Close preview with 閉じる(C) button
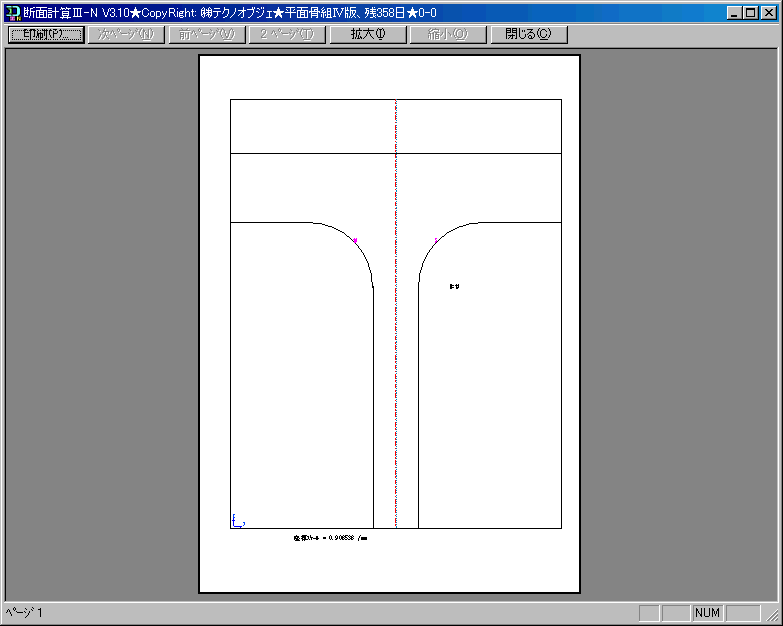 pos(528,34)
